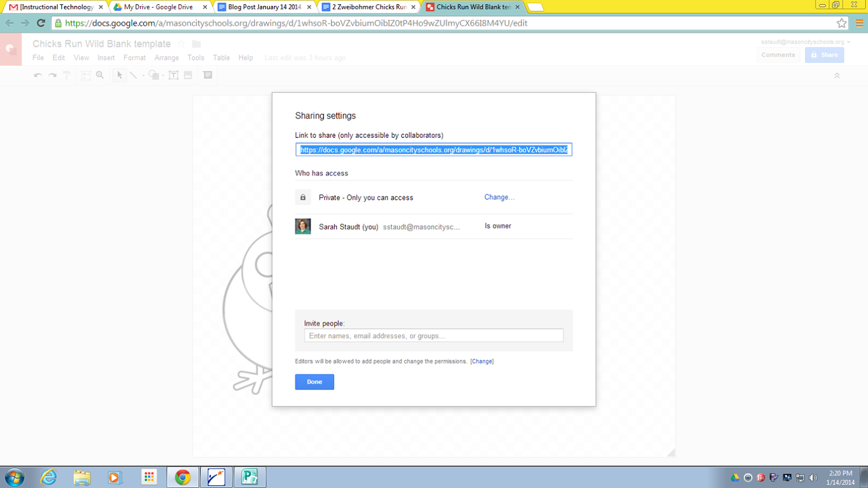Choose the Line tool
Screen dimensions: 868x488
pyautogui.click(x=133, y=75)
